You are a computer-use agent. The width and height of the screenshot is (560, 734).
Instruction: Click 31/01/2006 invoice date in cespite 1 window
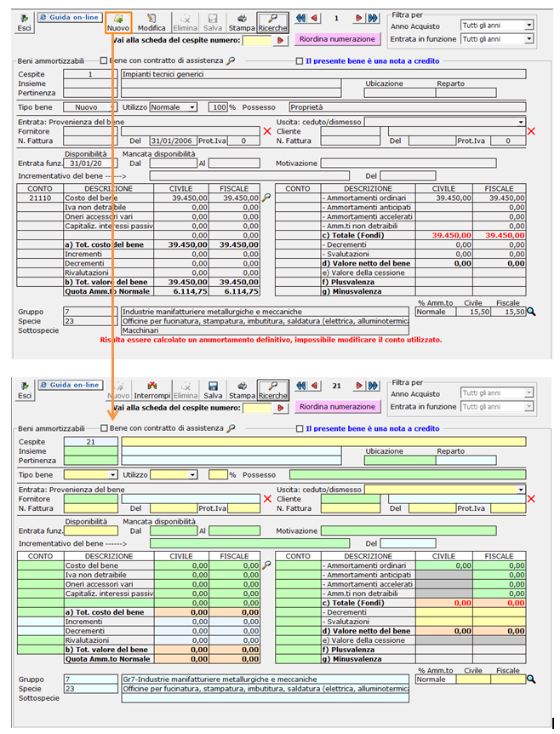pos(173,140)
